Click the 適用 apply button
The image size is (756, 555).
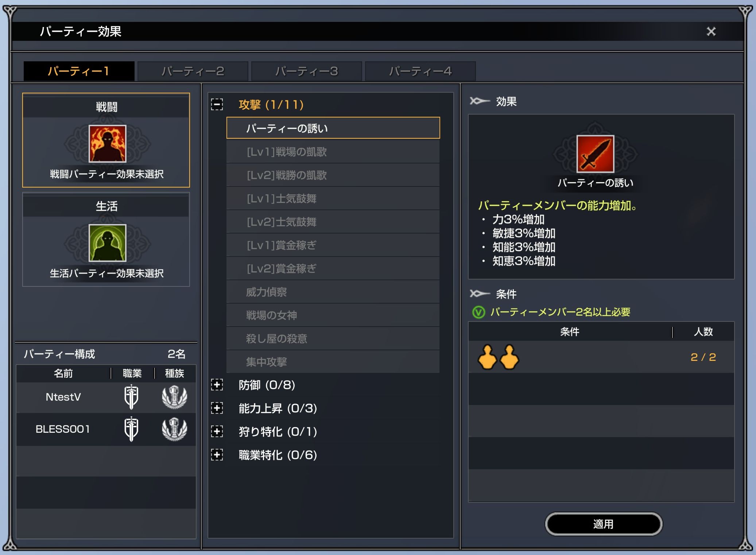click(x=604, y=524)
